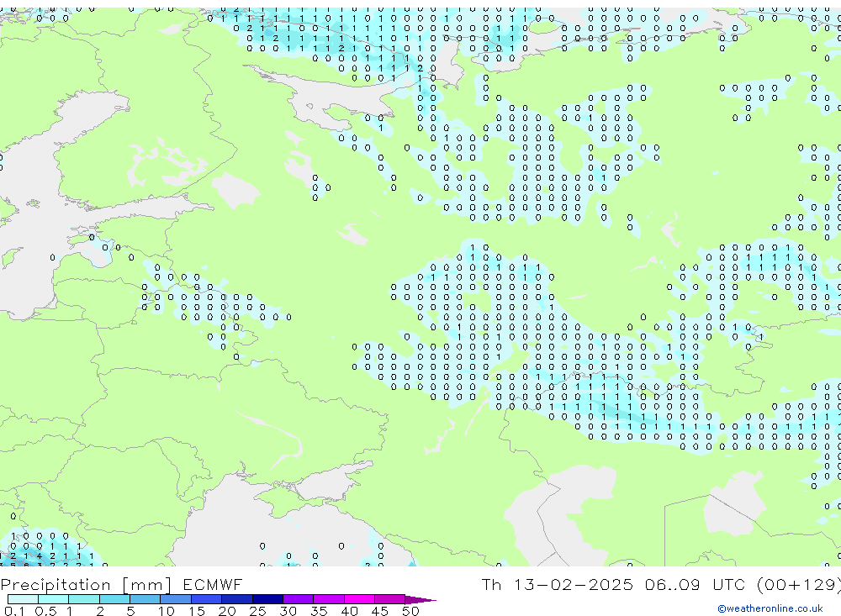Click the legend value label '30'
Viewport: 841px width, 616px height.
(288, 611)
